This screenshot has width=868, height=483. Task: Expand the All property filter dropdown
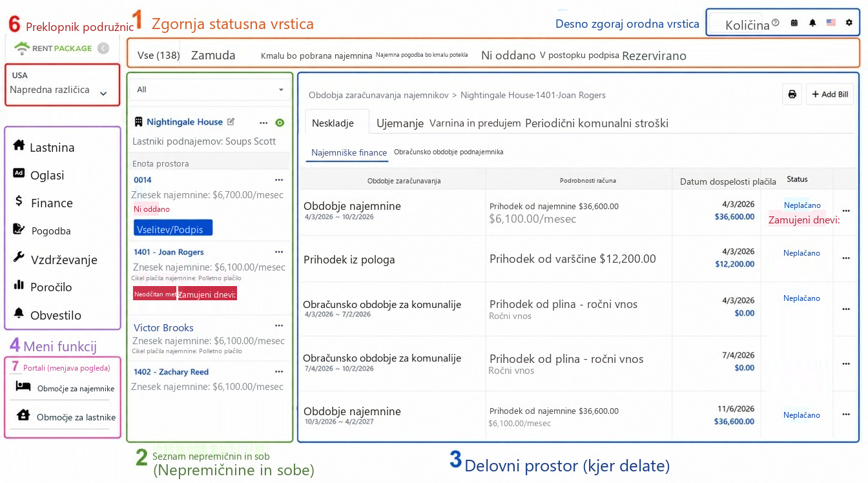210,90
